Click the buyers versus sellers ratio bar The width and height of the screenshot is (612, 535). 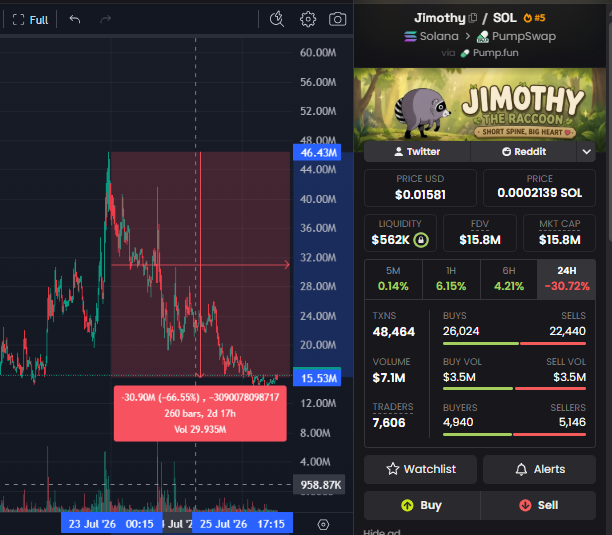pyautogui.click(x=514, y=434)
